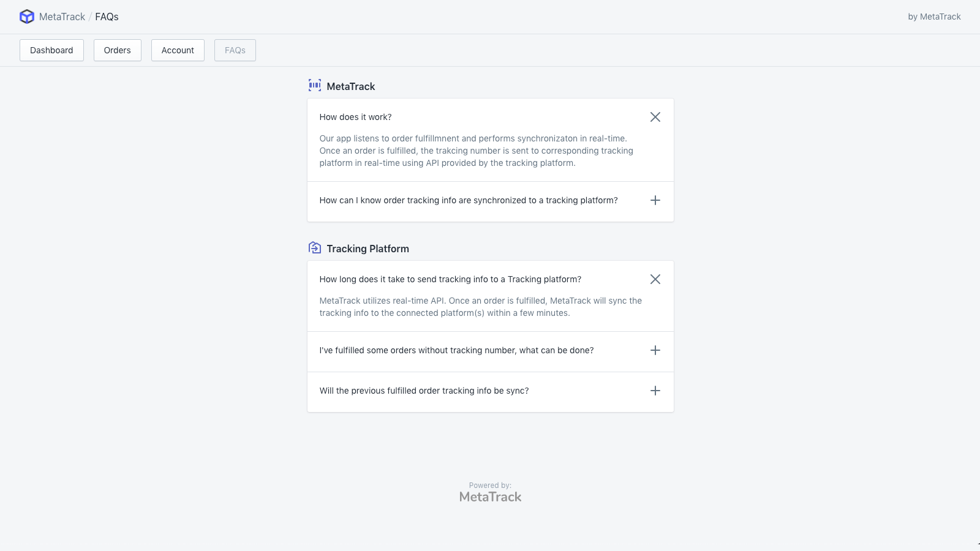Switch to the Account tab
The width and height of the screenshot is (980, 551).
point(178,50)
